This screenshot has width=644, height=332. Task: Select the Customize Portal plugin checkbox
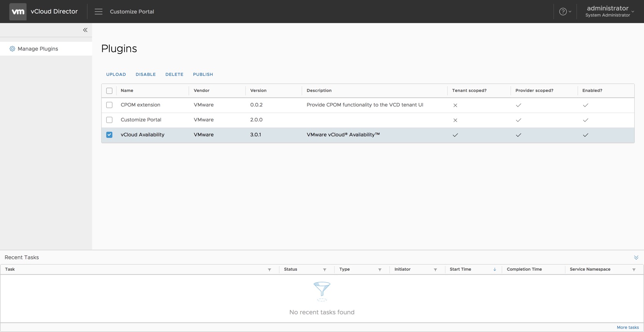tap(109, 120)
